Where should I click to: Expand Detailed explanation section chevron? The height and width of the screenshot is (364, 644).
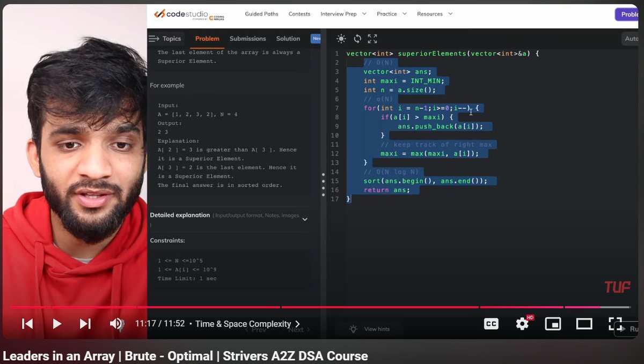coord(305,219)
